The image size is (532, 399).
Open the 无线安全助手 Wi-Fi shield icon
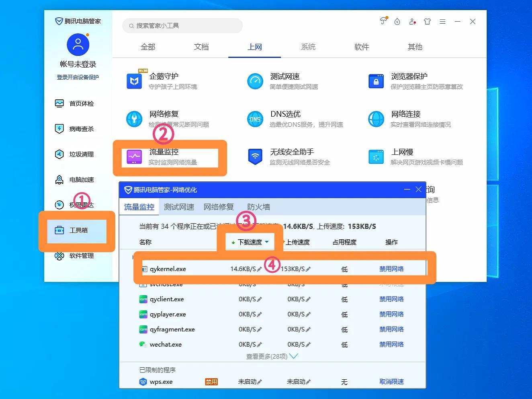255,157
